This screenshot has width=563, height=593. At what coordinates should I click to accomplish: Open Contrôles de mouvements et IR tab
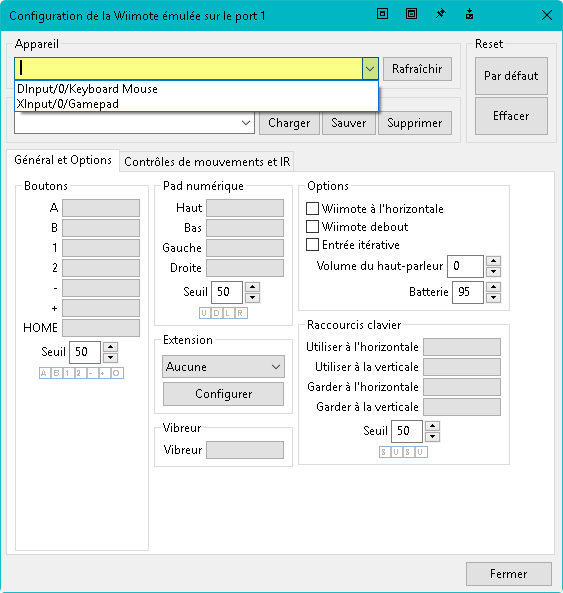207,162
